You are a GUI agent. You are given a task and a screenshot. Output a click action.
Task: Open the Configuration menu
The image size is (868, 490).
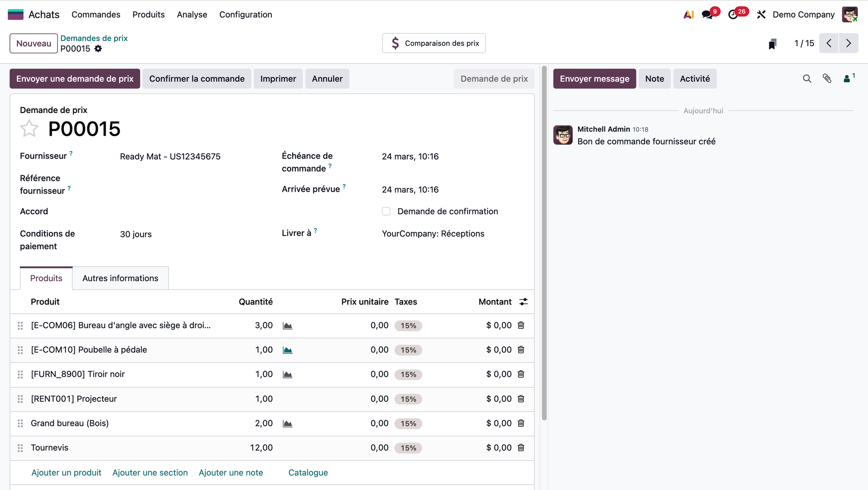click(245, 14)
